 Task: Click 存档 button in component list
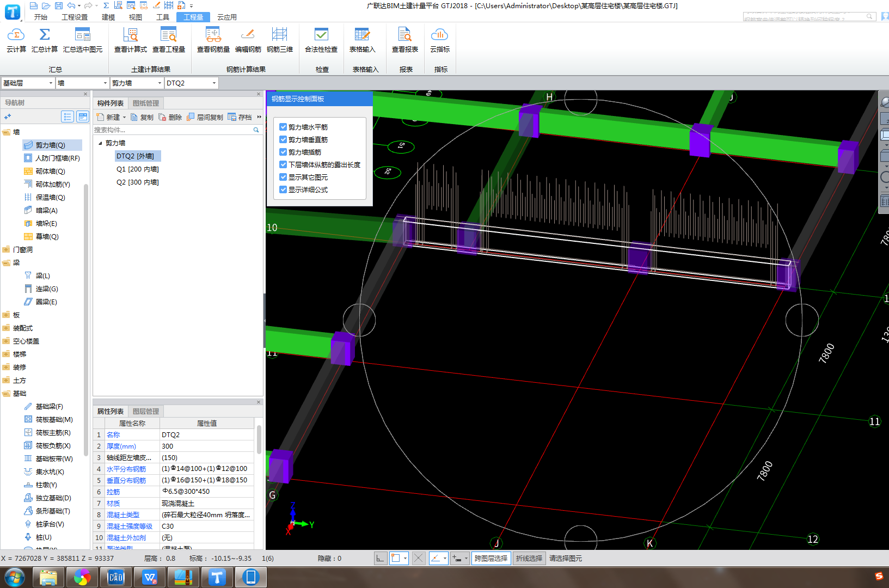pos(240,118)
